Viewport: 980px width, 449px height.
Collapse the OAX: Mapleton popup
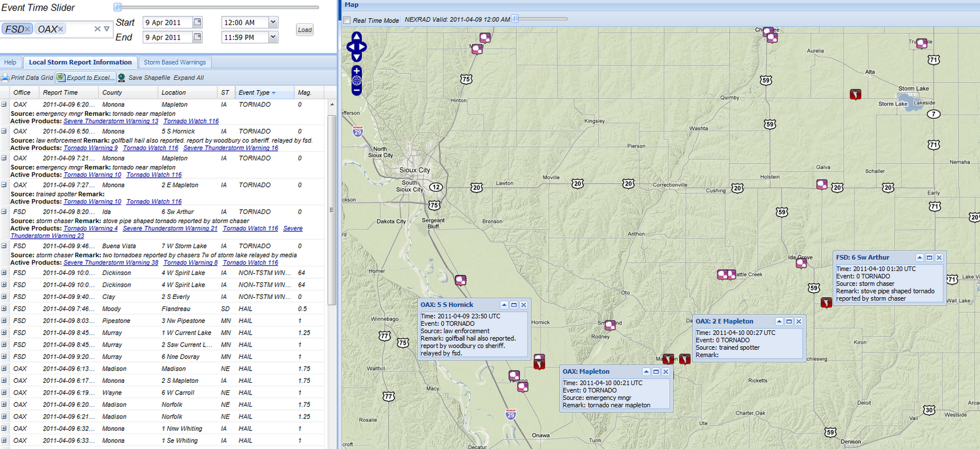[646, 372]
